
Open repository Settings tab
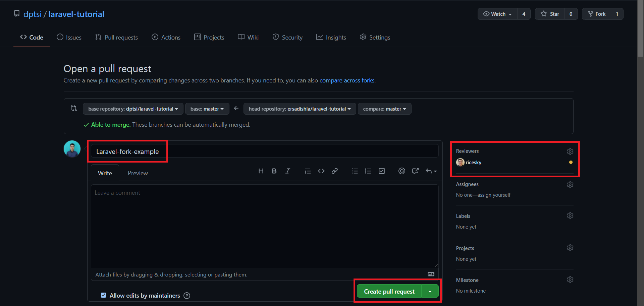coord(375,37)
